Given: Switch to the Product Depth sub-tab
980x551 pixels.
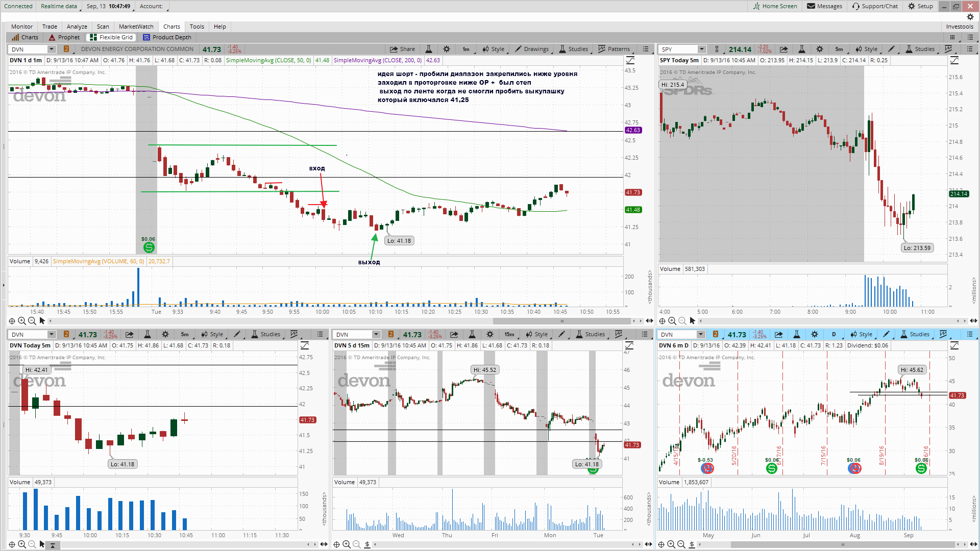Looking at the screenshot, I should 167,37.
